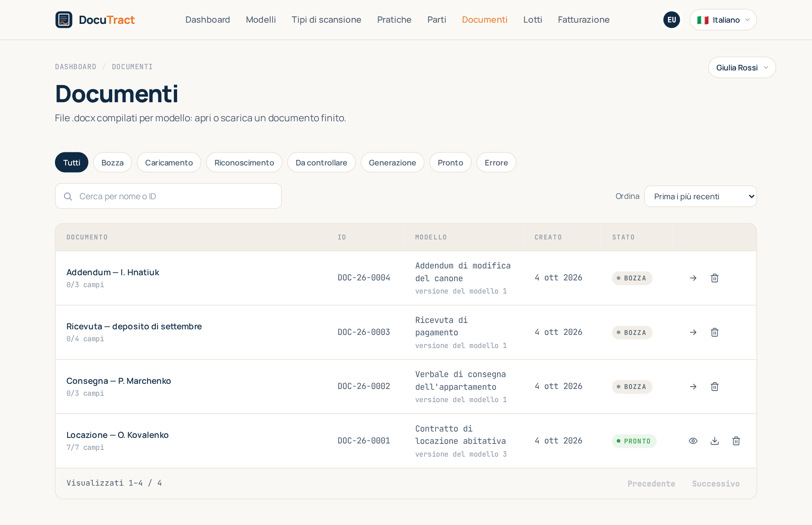Click Ricevuta — deposito di settembre title
The width and height of the screenshot is (812, 525).
[x=134, y=326]
